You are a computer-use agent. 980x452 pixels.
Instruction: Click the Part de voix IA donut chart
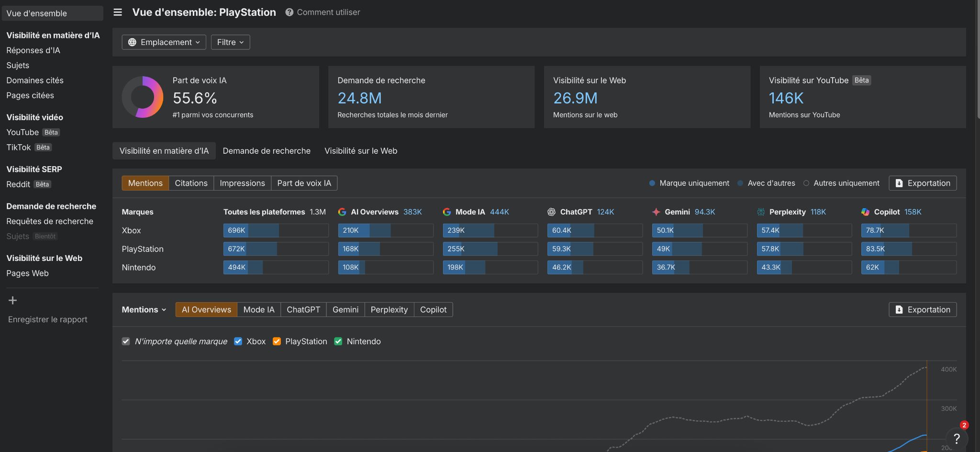point(143,97)
